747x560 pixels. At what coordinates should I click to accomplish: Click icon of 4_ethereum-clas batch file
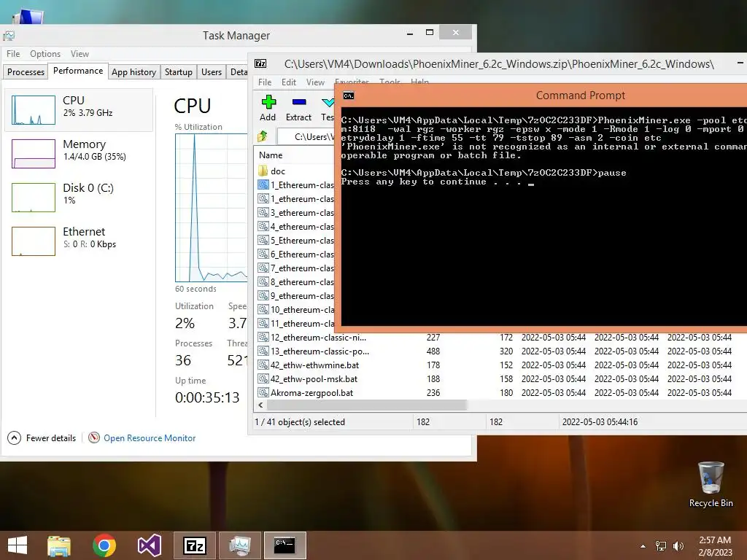(x=263, y=226)
